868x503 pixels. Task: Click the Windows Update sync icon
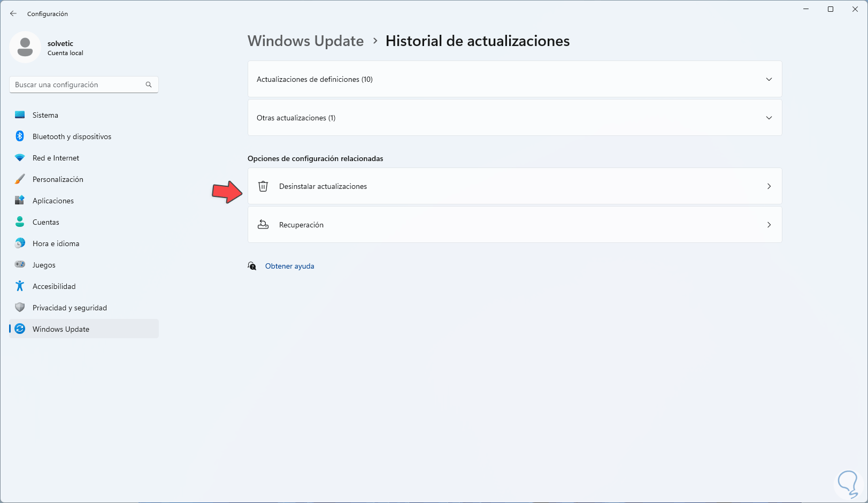(x=20, y=329)
